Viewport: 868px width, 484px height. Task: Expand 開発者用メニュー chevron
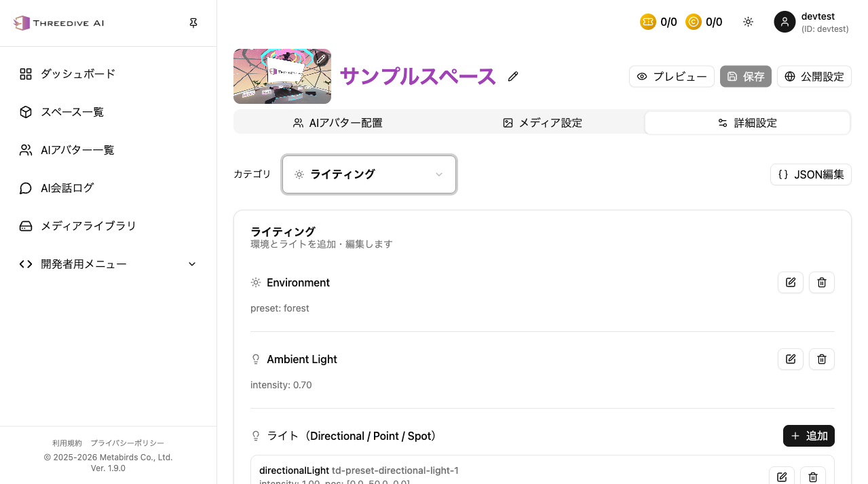coord(192,264)
